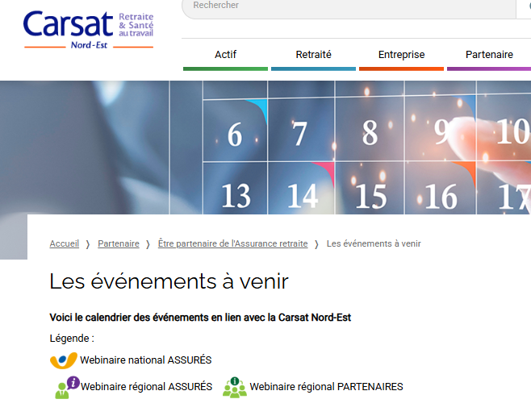Open the Entreprise menu tab
The width and height of the screenshot is (531, 420).
click(x=401, y=55)
